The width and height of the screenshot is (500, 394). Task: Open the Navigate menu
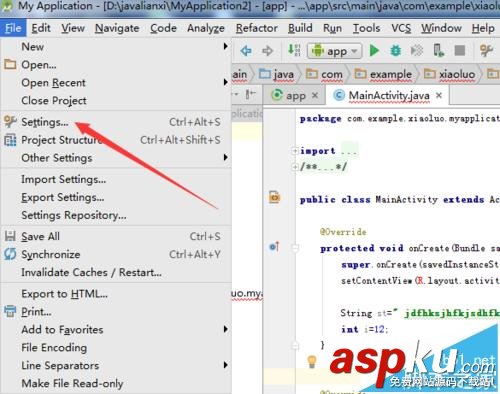[x=117, y=28]
